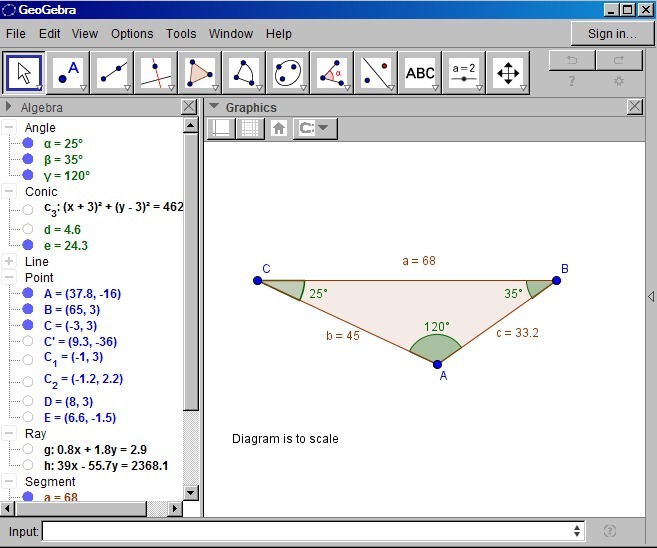
Task: Open the Help menu
Action: (279, 34)
